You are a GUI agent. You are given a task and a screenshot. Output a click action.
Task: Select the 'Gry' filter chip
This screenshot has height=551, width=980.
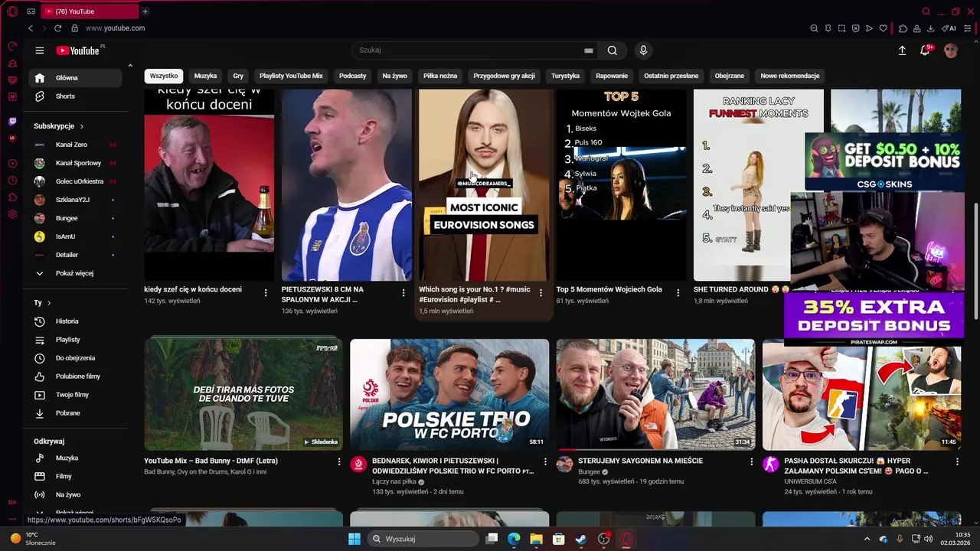[x=238, y=76]
